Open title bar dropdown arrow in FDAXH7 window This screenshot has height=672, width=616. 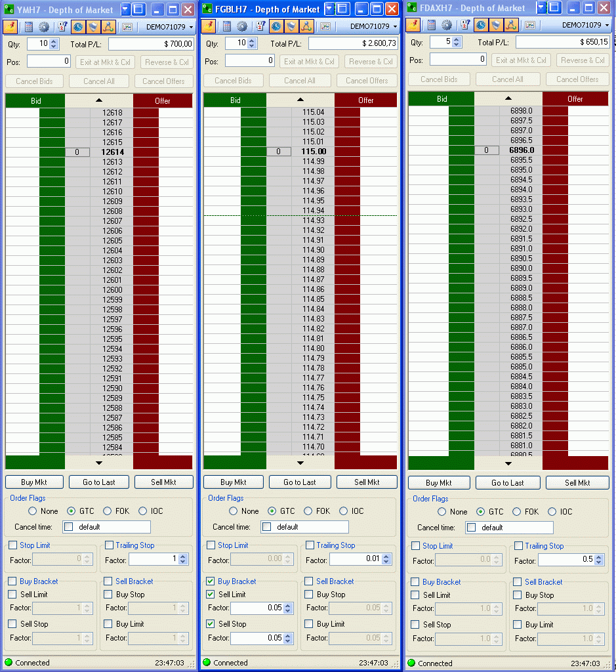tap(541, 7)
